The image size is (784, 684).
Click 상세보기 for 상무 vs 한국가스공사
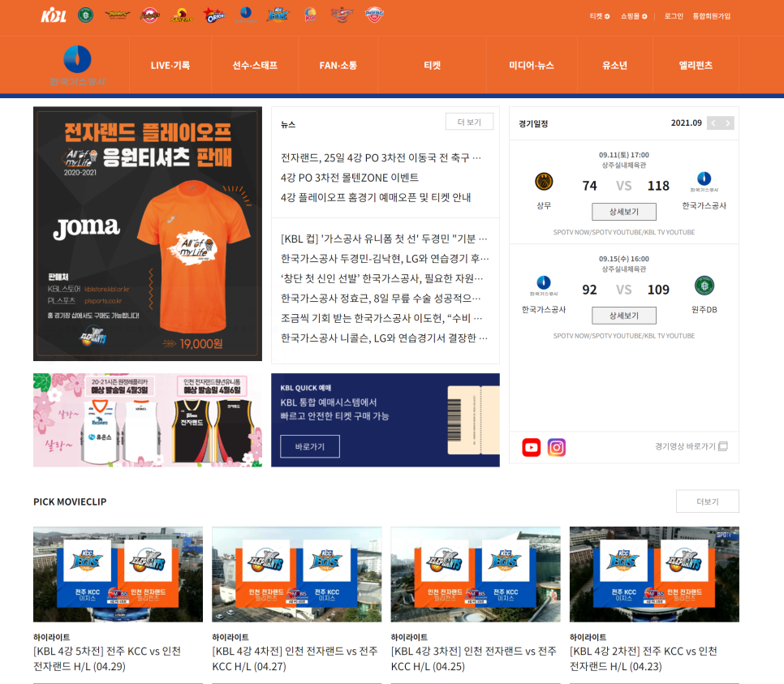pyautogui.click(x=624, y=212)
